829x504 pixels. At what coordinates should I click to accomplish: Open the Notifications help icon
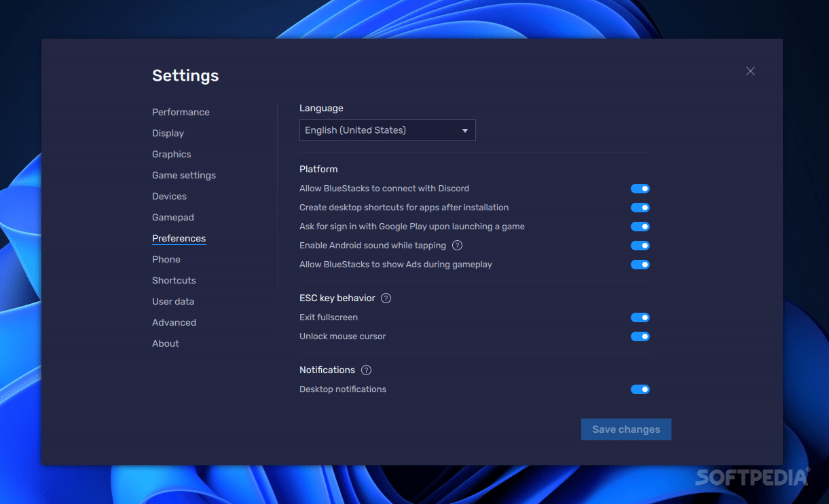[367, 370]
